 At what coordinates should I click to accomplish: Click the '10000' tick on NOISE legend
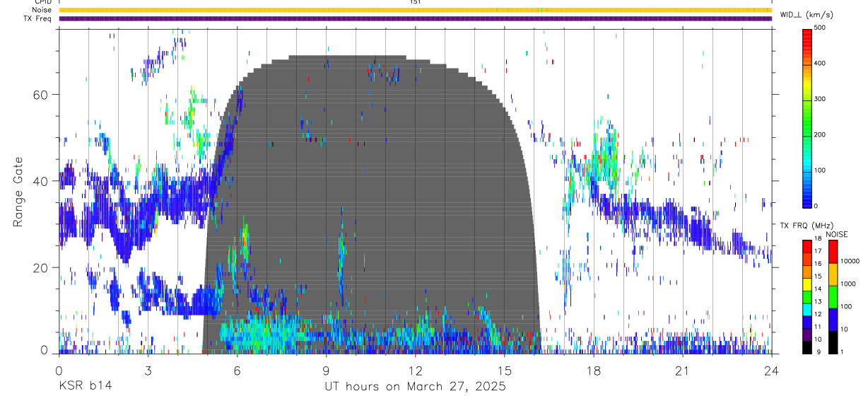point(851,261)
